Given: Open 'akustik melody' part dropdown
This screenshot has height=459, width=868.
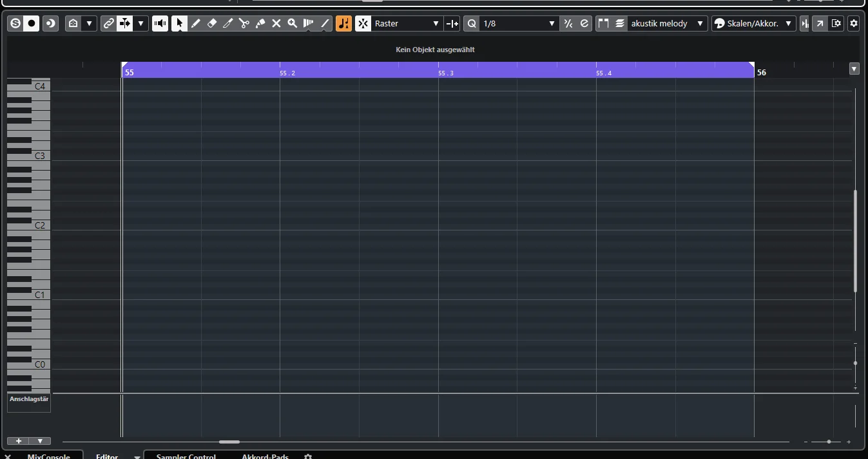Looking at the screenshot, I should click(x=668, y=24).
